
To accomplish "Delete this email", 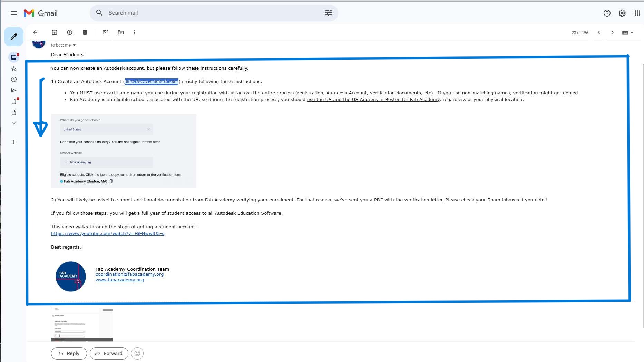I will click(85, 32).
